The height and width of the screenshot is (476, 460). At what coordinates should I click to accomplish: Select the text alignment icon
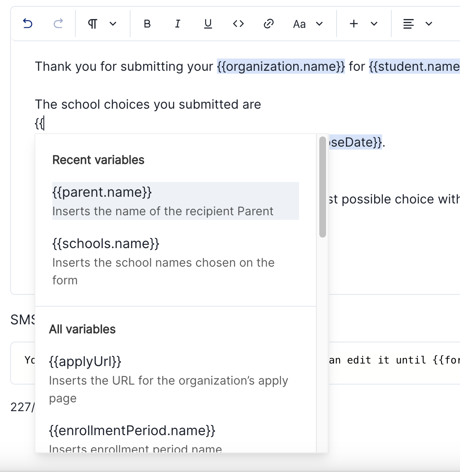point(408,24)
